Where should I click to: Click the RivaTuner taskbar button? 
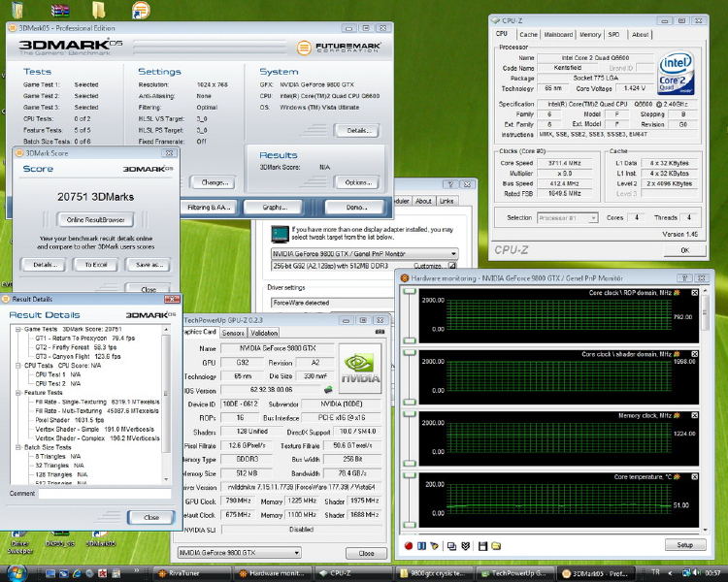pos(192,573)
